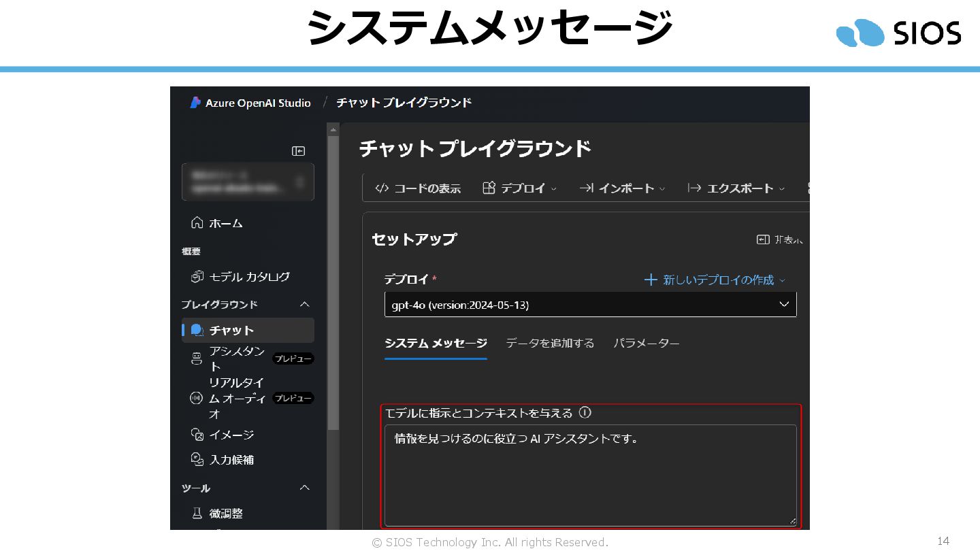Click コードの表示 button
This screenshot has width=980, height=551.
click(x=418, y=188)
